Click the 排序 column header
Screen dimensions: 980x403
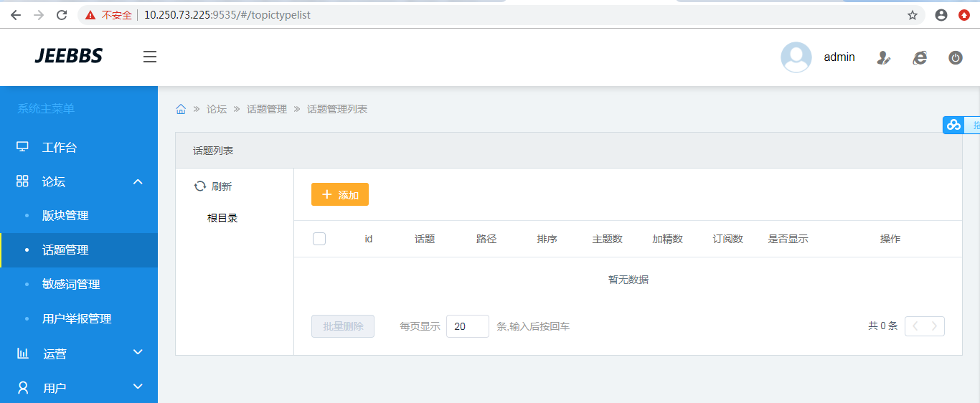click(x=547, y=239)
